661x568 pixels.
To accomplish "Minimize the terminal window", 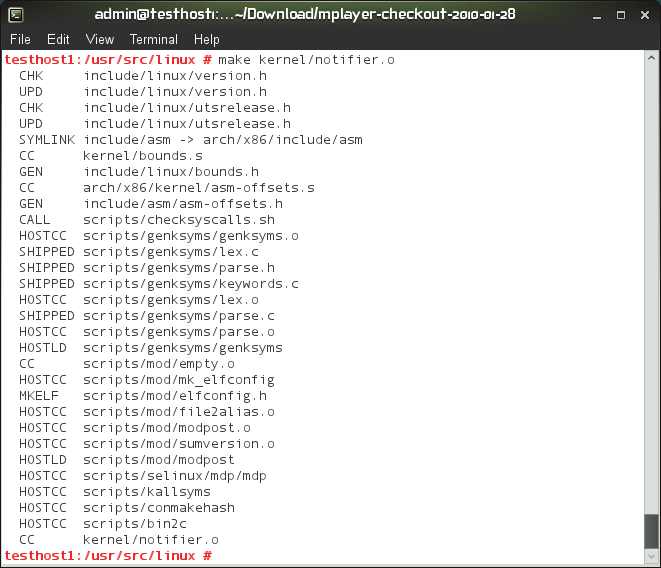I will 597,16.
